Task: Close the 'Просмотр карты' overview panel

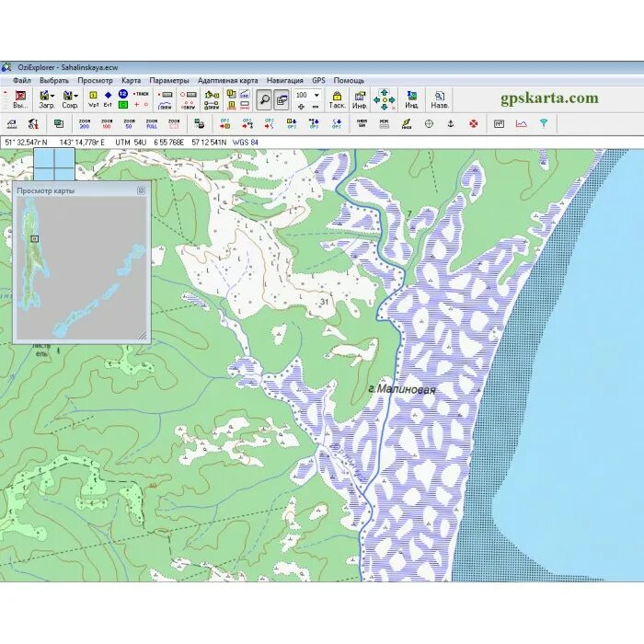Action: click(141, 190)
